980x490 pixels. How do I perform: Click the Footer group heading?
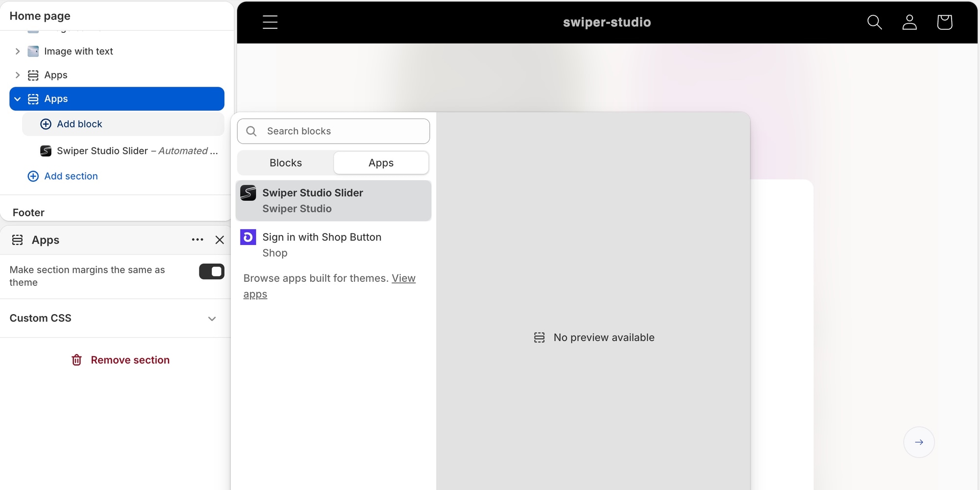[28, 213]
